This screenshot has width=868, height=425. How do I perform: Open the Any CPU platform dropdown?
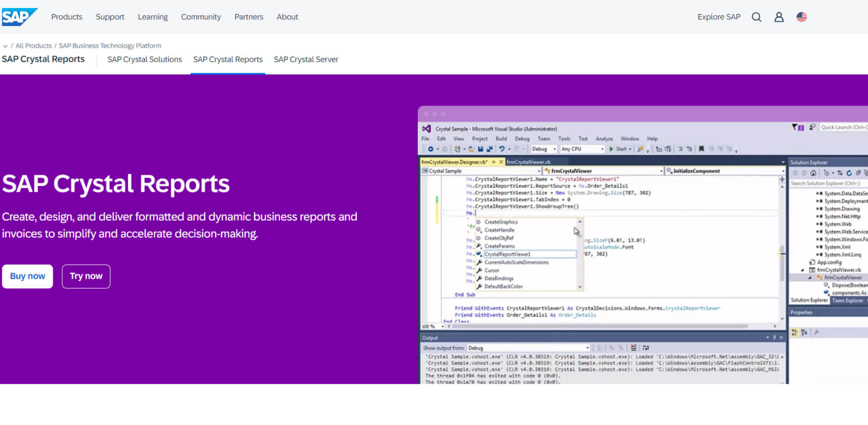[x=582, y=149]
